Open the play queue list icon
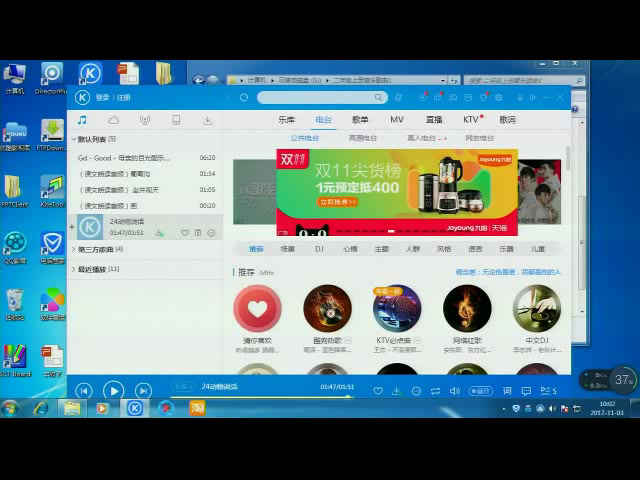640x480 pixels. (548, 391)
